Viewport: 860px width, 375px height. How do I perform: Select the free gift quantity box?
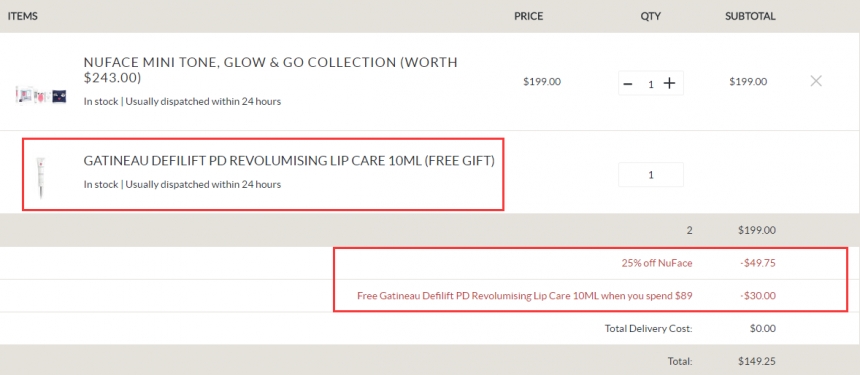(x=651, y=175)
